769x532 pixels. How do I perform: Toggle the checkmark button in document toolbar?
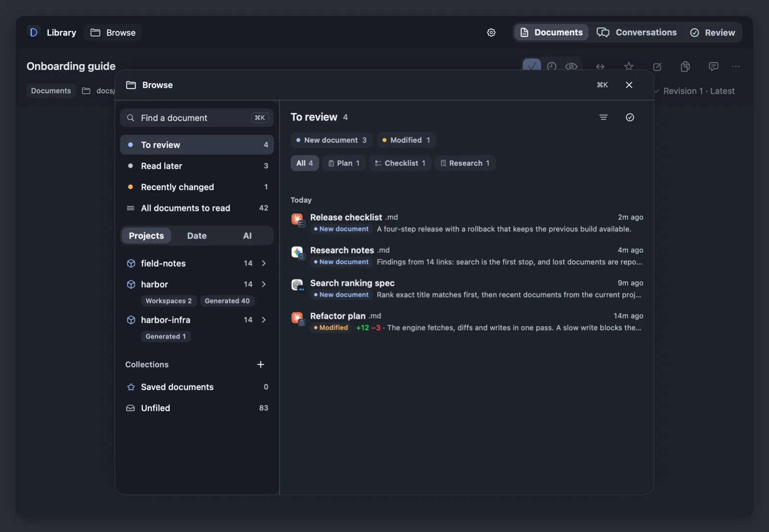[x=532, y=65]
